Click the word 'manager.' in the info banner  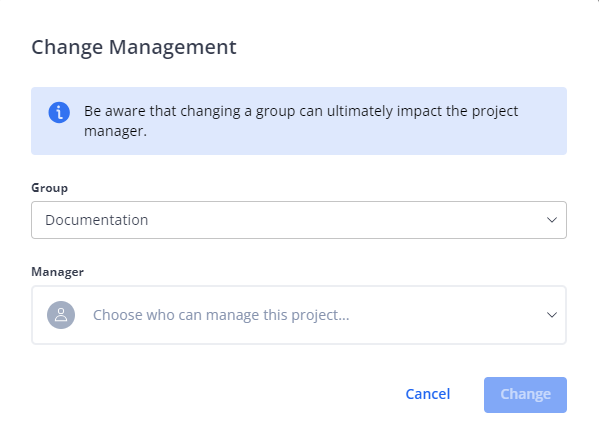(x=115, y=131)
